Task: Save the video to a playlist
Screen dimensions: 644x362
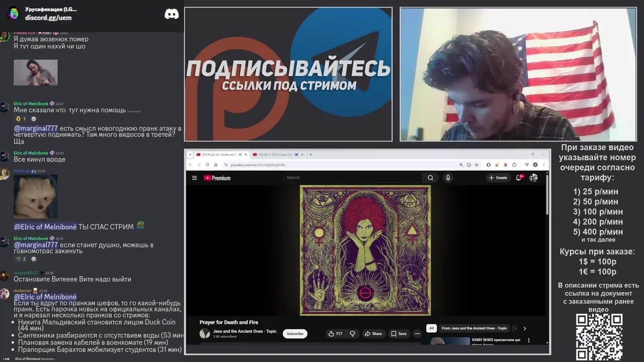Action: (x=398, y=333)
